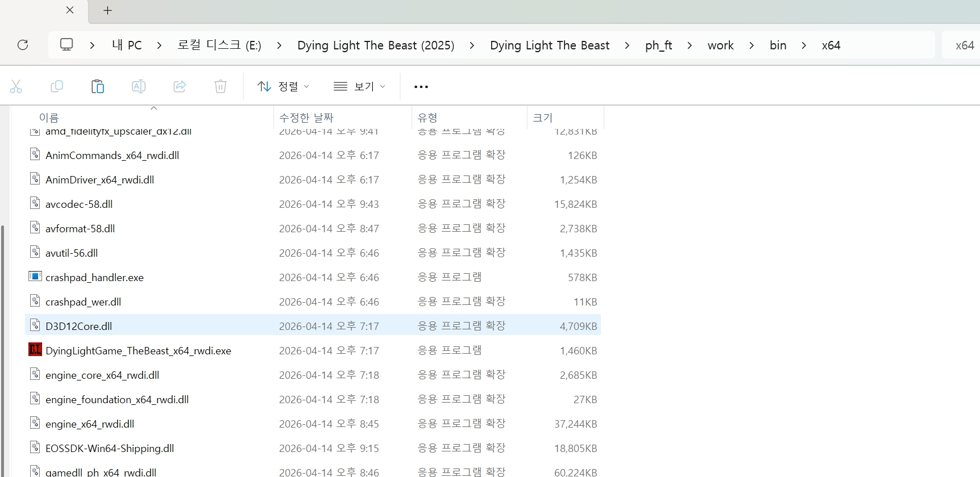Go to 로컬 디스크 (E:) in breadcrumb
This screenshot has width=980, height=477.
[x=219, y=45]
